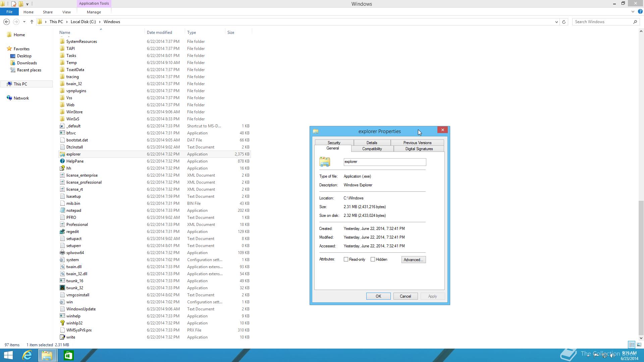Click the notepad file icon
The width and height of the screenshot is (644, 362).
point(62,210)
